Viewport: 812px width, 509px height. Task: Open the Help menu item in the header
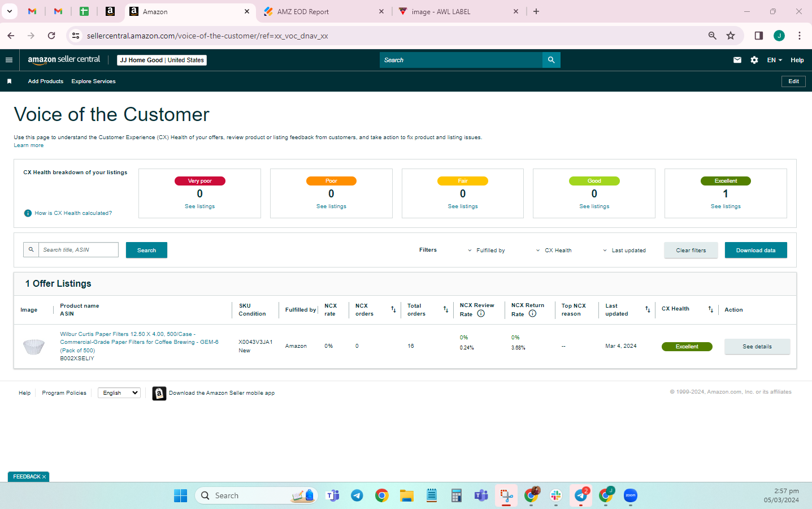coord(797,60)
